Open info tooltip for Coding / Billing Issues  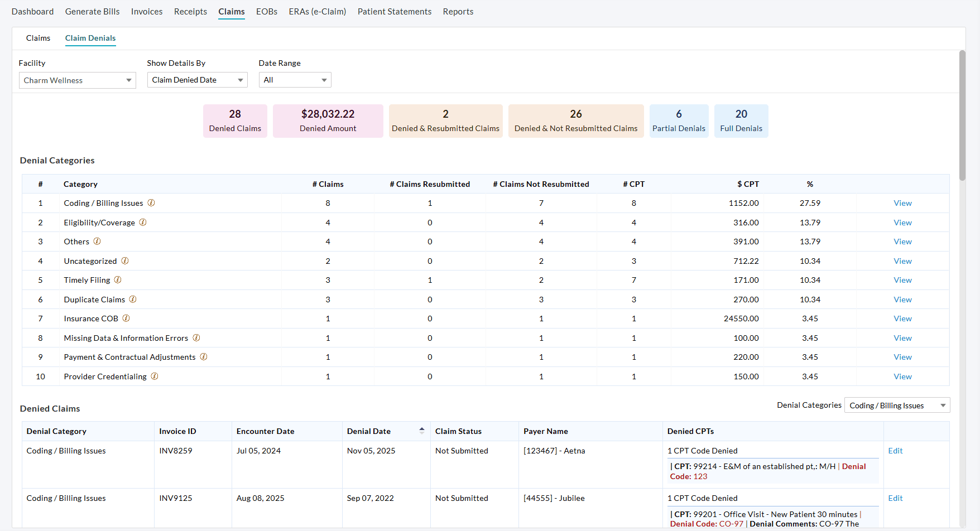[x=151, y=203]
